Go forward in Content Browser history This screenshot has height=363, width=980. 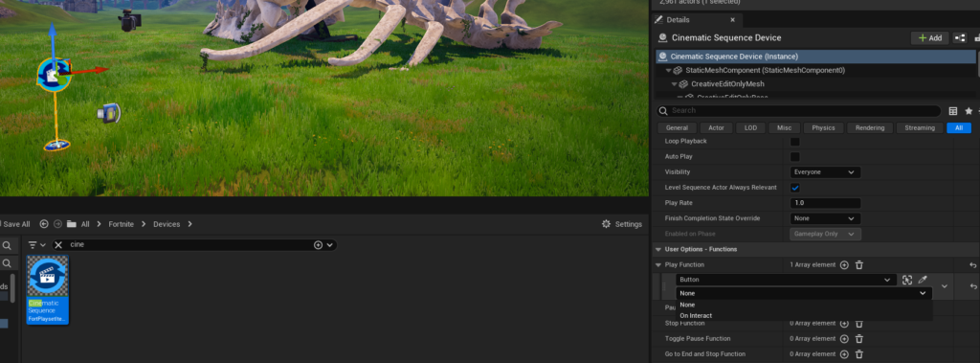[57, 224]
